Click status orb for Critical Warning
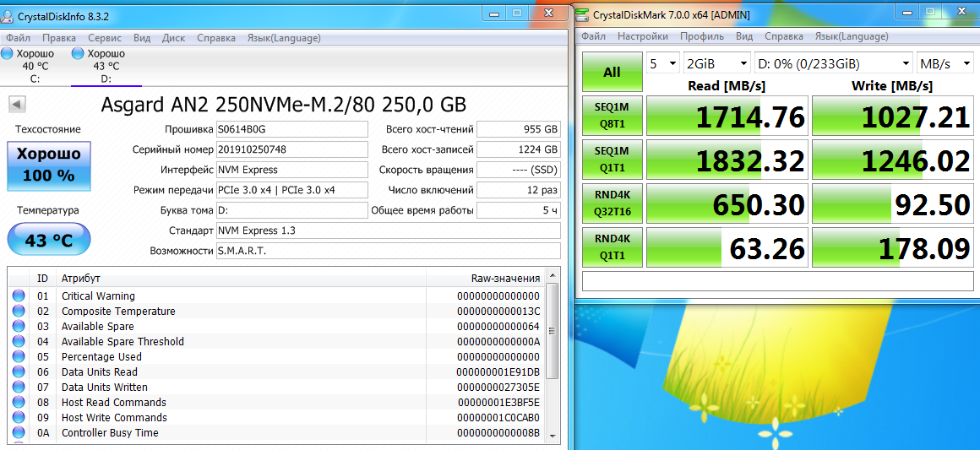Image resolution: width=980 pixels, height=450 pixels. click(x=18, y=295)
